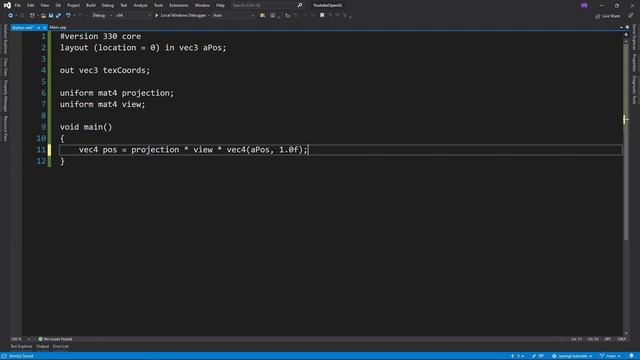Click the 'uniform mat4 projection;' line
This screenshot has height=360, width=640.
[x=117, y=93]
